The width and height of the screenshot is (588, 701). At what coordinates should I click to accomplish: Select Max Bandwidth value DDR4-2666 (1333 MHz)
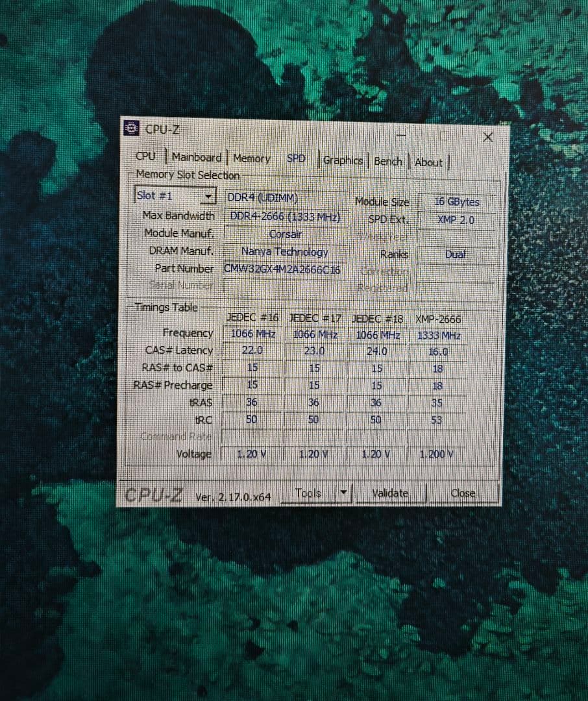pyautogui.click(x=286, y=216)
